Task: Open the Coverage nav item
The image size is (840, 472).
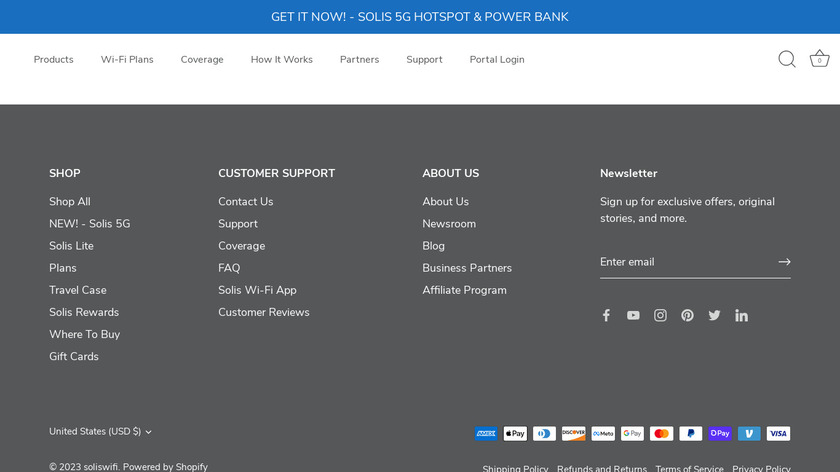Action: [x=202, y=59]
